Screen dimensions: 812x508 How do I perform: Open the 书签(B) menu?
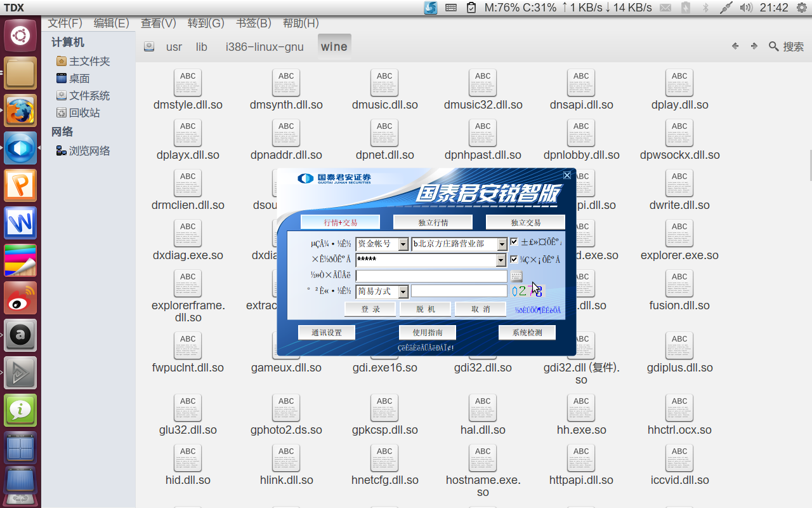tap(254, 23)
